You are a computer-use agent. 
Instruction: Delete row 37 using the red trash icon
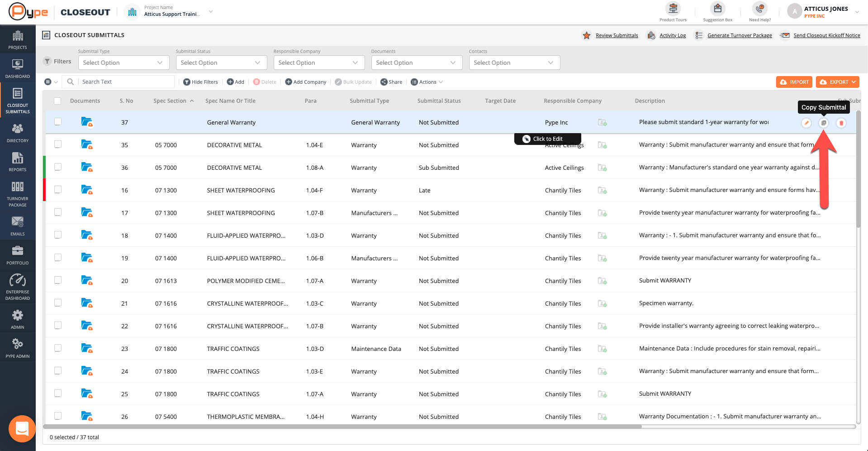841,123
